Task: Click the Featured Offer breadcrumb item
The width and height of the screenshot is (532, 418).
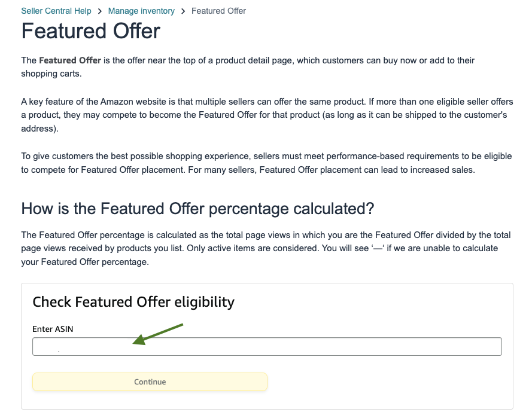Action: pyautogui.click(x=218, y=11)
